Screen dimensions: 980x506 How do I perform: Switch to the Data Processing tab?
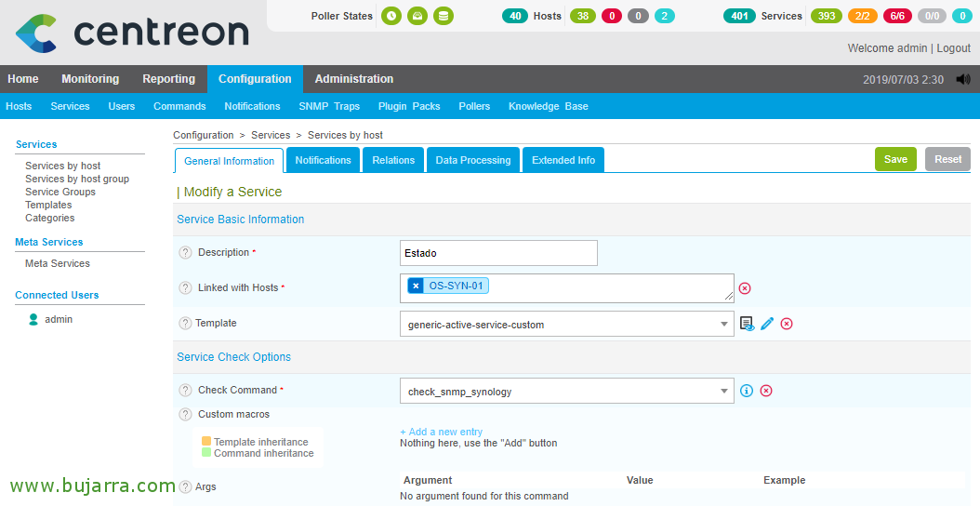[472, 160]
